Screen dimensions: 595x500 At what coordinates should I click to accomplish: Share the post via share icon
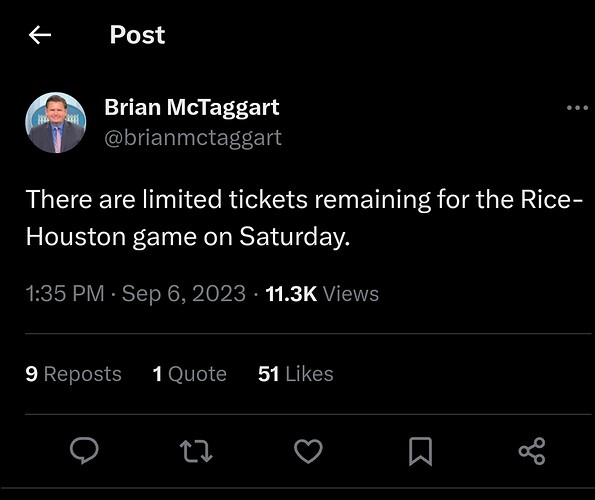(x=532, y=451)
